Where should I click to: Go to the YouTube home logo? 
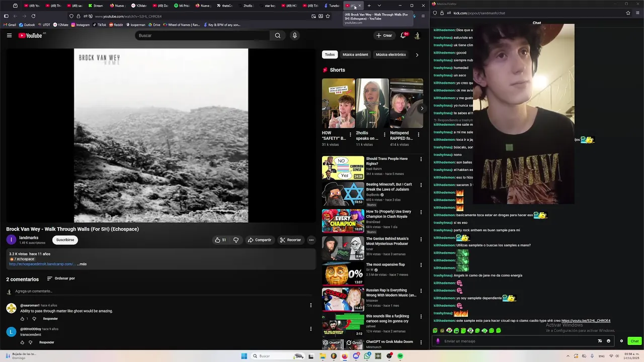coord(30,35)
